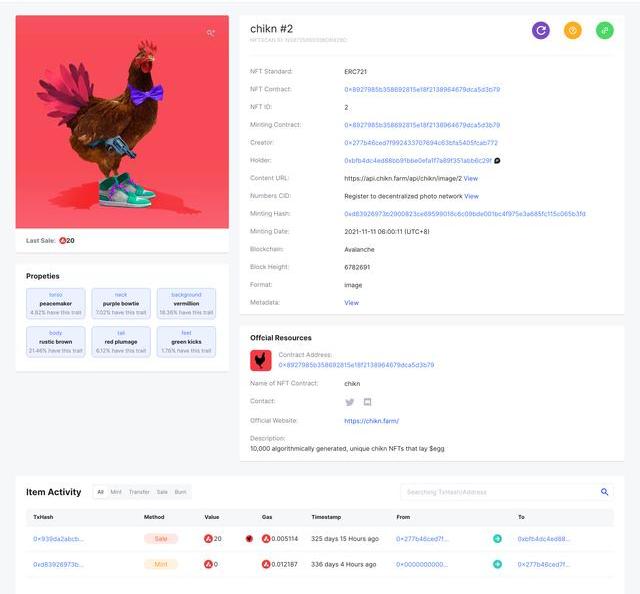Open Contract Address link in Official Resources
The height and width of the screenshot is (594, 640).
pos(356,365)
